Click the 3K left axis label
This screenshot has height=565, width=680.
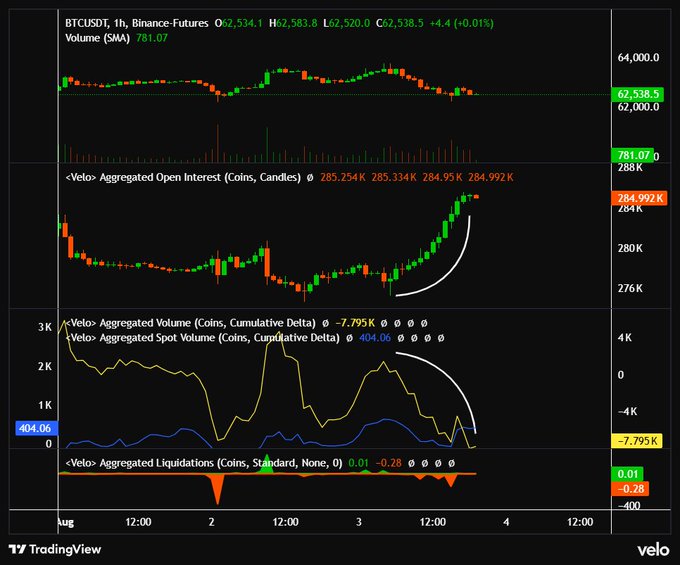click(45, 327)
